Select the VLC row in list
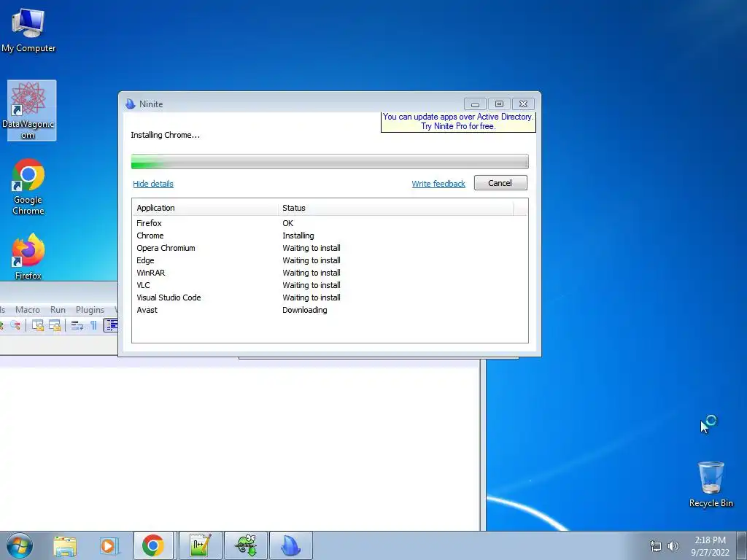This screenshot has height=560, width=747. click(x=330, y=285)
